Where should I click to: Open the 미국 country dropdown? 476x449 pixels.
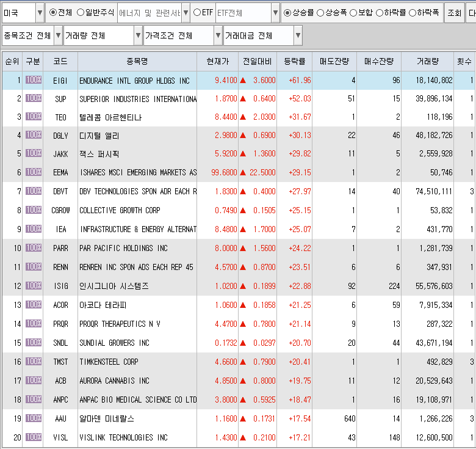40,13
